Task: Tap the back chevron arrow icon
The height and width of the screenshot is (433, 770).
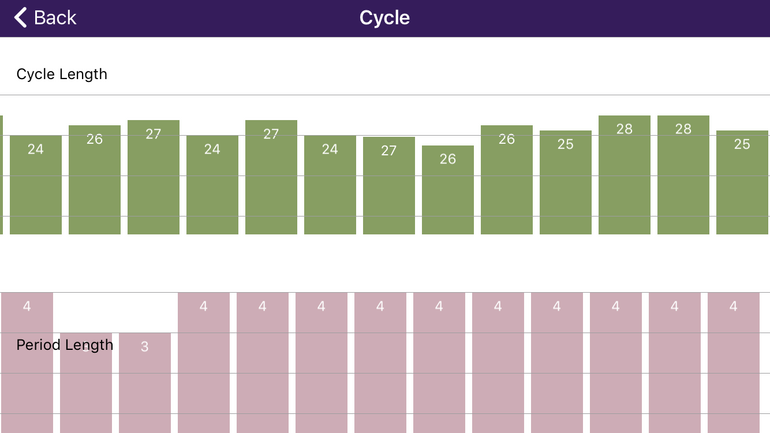Action: [x=20, y=18]
